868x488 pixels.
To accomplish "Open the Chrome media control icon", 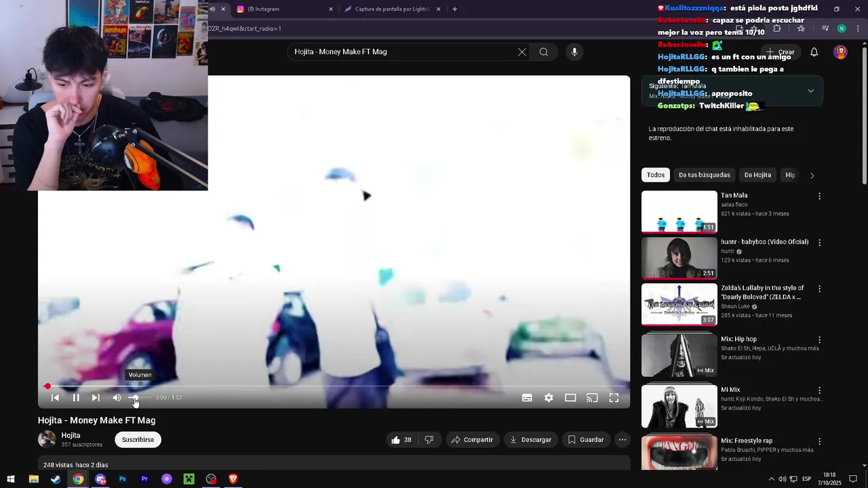I will pos(825,28).
